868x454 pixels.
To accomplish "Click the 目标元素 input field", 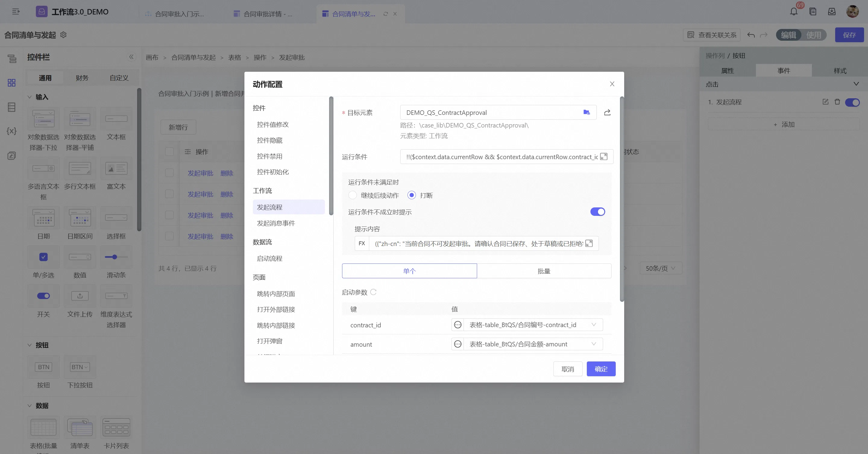I will point(498,112).
